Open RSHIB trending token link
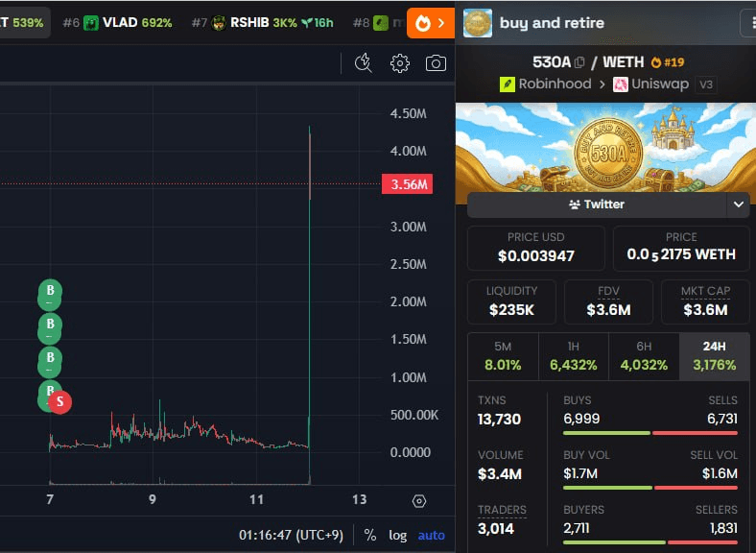This screenshot has width=756, height=553. 262,23
